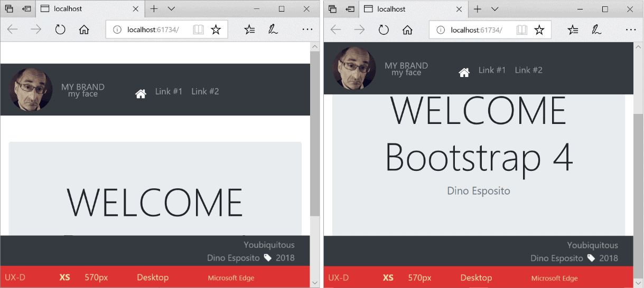Image resolution: width=644 pixels, height=288 pixels.
Task: Click MY BRAND text in right window
Action: tap(406, 66)
